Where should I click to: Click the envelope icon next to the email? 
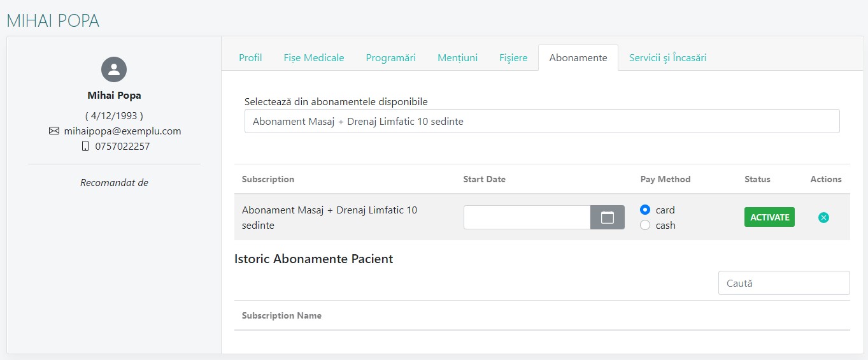[x=54, y=131]
